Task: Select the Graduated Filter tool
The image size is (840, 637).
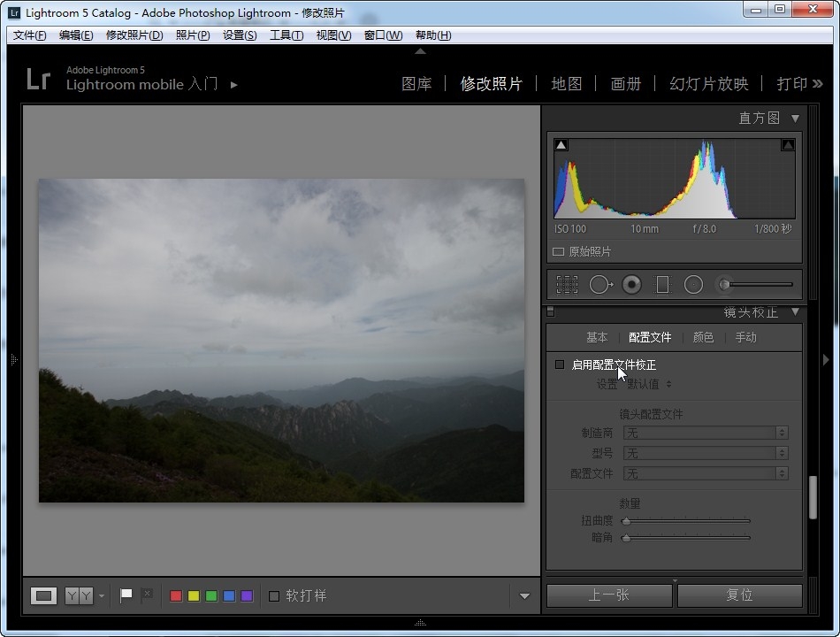Action: tap(662, 284)
